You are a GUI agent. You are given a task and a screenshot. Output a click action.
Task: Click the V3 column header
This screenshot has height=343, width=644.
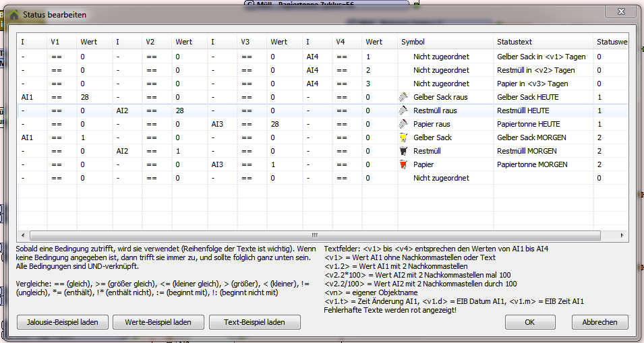click(252, 42)
